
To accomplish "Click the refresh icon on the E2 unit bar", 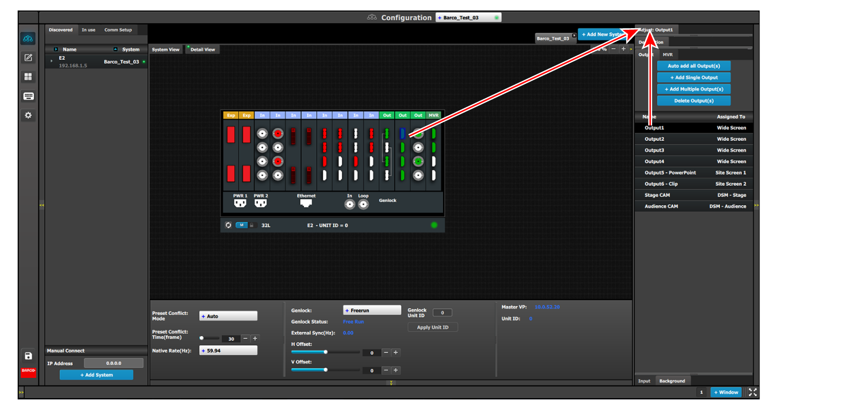I will 228,225.
